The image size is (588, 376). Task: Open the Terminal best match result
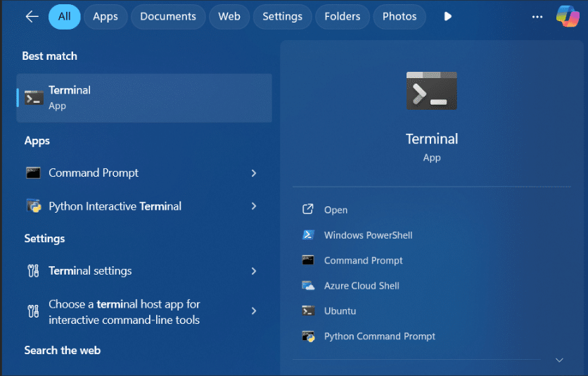coord(144,98)
